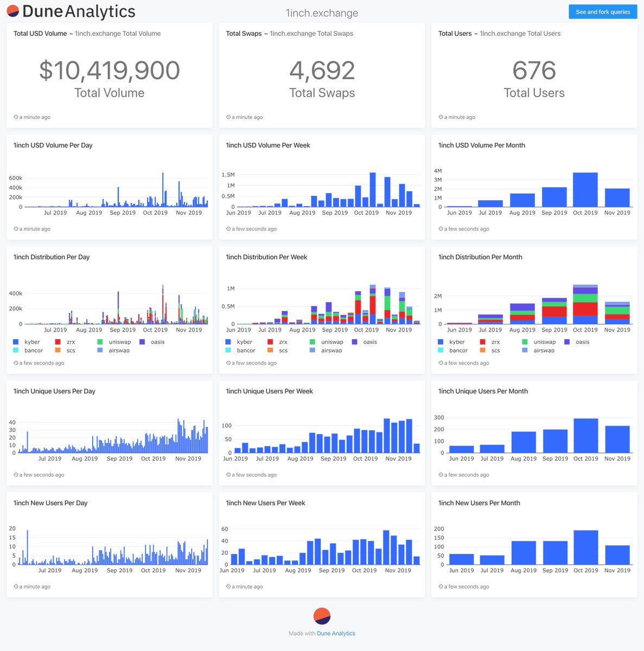Image resolution: width=644 pixels, height=651 pixels.
Task: Click refresh clock icon under Unique Users Per Day
Action: [x=16, y=475]
